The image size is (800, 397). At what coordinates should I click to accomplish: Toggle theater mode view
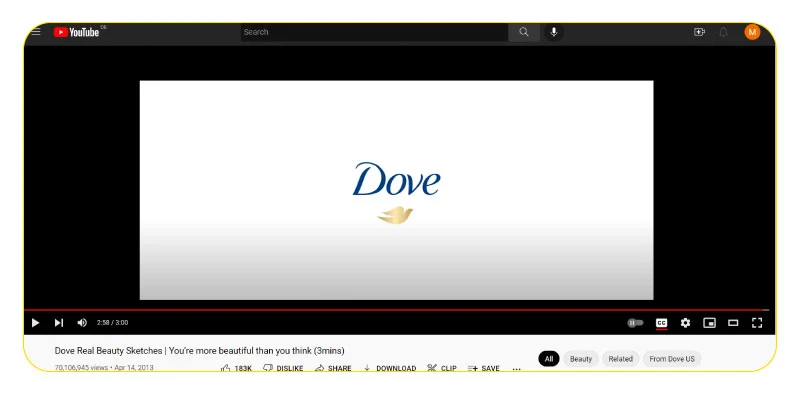pyautogui.click(x=733, y=323)
